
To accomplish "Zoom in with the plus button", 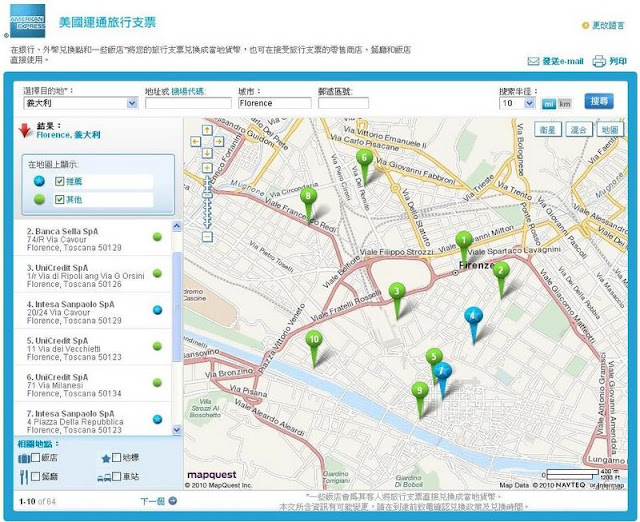I will point(207,168).
